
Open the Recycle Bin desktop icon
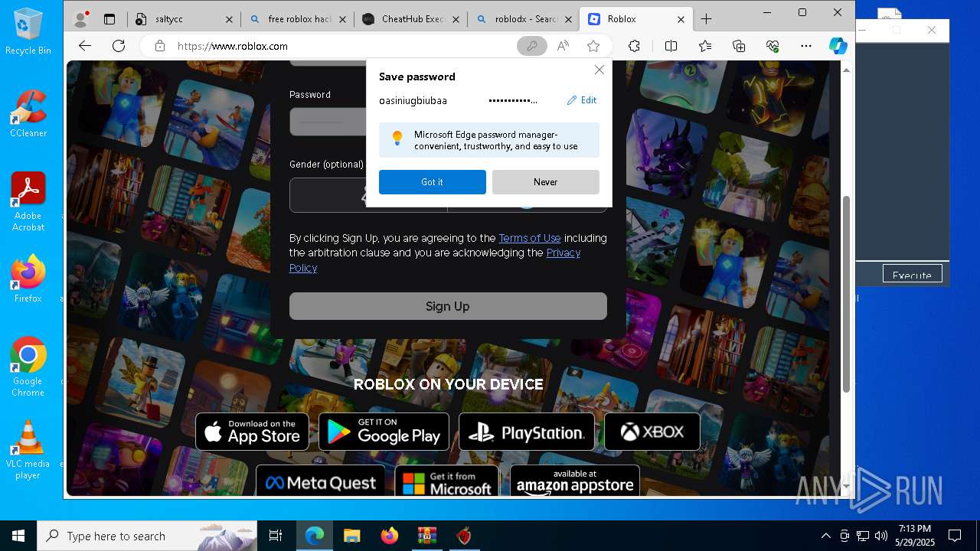(x=28, y=32)
